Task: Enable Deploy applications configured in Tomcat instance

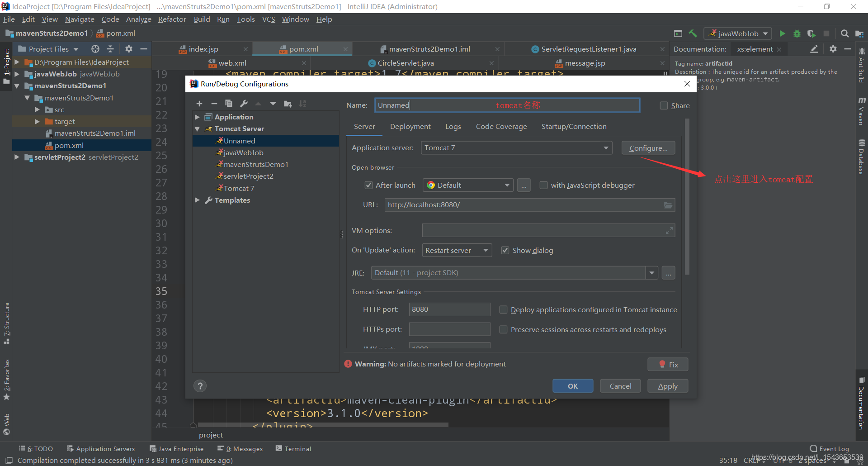Action: 503,309
